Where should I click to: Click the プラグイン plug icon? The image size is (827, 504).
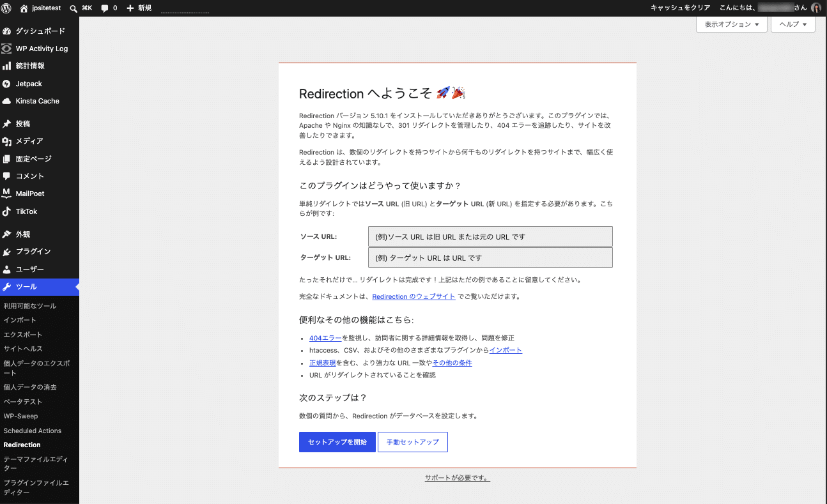point(7,252)
